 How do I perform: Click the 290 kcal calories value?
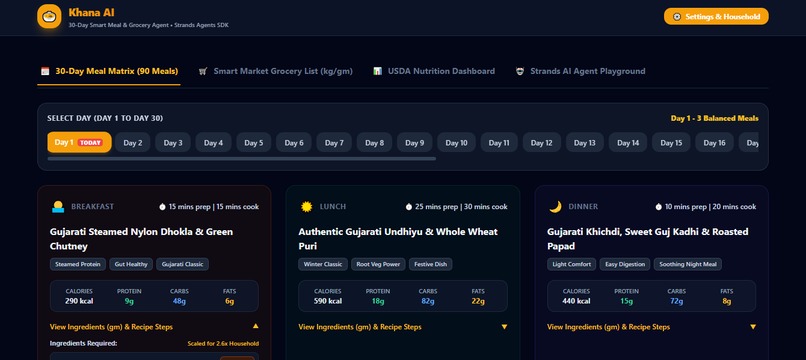79,301
